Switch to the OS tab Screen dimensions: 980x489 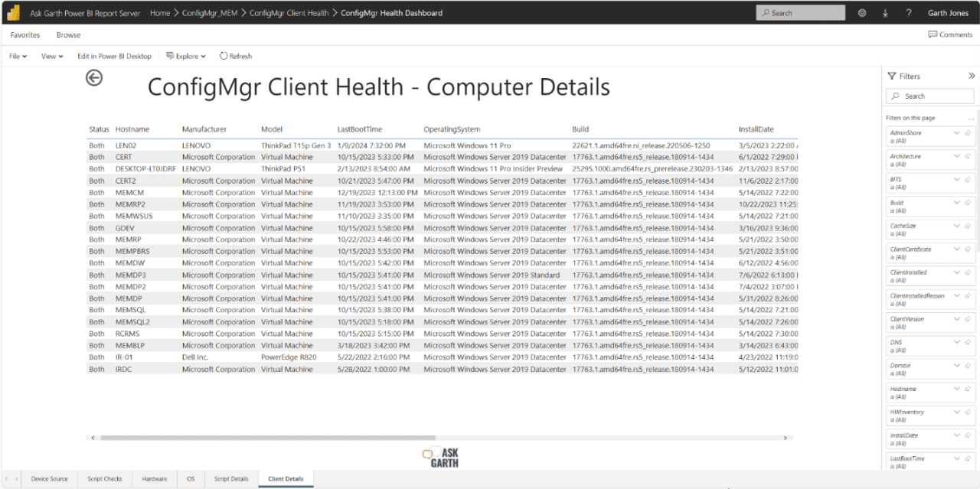(x=191, y=479)
